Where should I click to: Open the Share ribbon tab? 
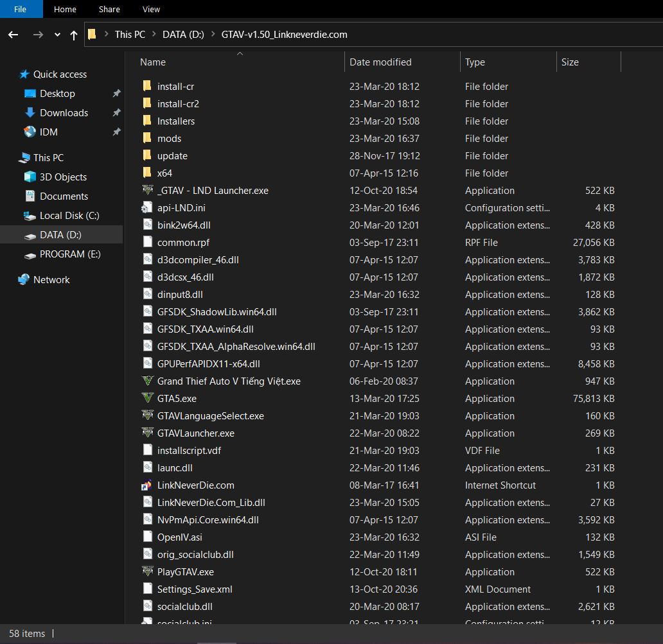pos(109,9)
